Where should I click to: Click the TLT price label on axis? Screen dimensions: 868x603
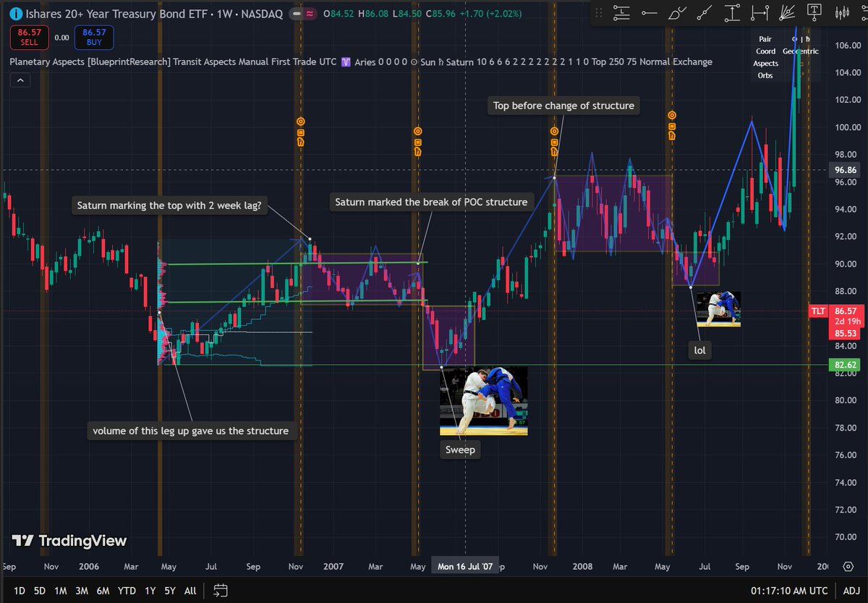(818, 311)
